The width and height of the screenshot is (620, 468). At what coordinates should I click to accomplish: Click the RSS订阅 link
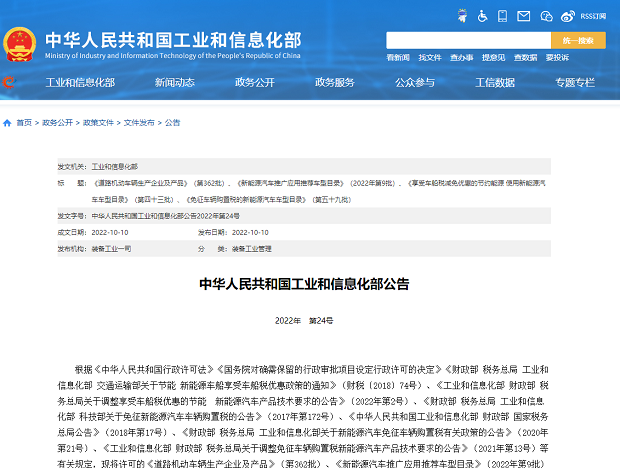[593, 16]
